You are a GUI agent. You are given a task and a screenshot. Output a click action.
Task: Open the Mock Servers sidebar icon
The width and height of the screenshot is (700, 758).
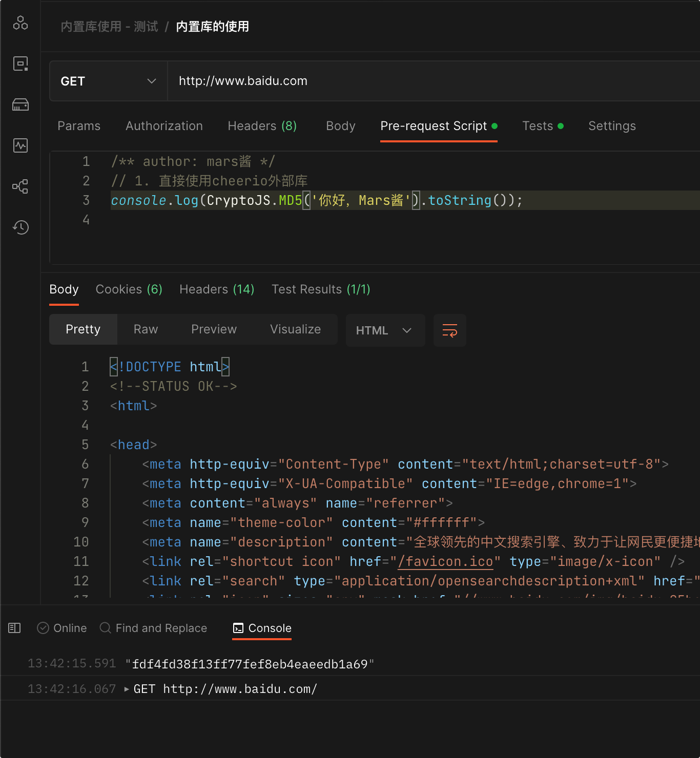[20, 105]
